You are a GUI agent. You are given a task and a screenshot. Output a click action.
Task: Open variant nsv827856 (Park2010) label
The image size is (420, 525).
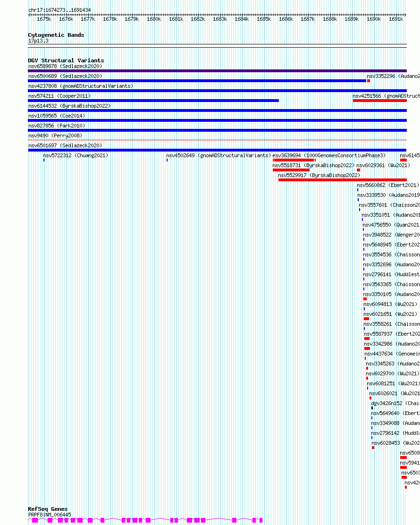click(x=57, y=126)
